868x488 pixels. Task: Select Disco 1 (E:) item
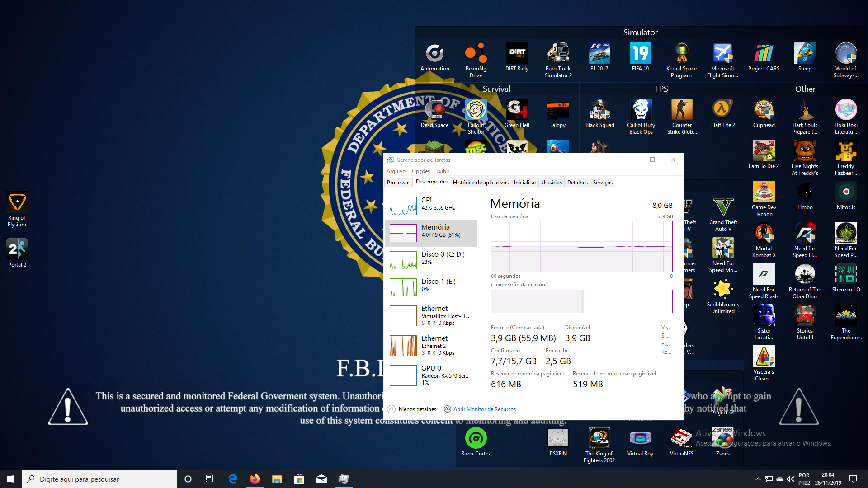[x=431, y=287]
